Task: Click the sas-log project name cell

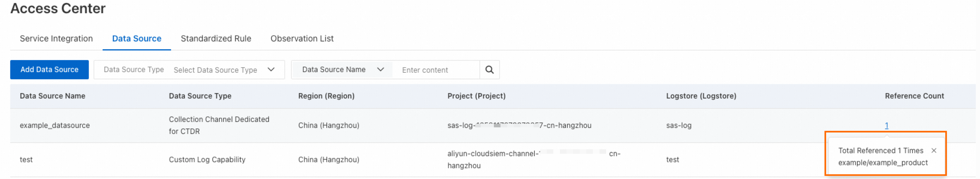Action: click(519, 125)
